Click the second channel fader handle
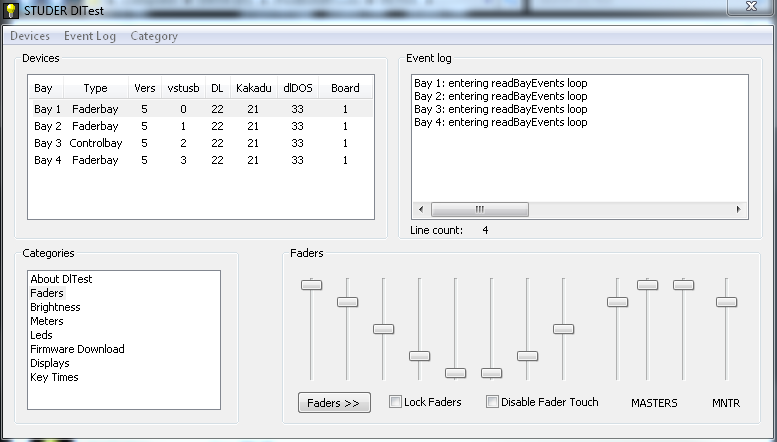Screen dimensions: 777x442 click(347, 302)
